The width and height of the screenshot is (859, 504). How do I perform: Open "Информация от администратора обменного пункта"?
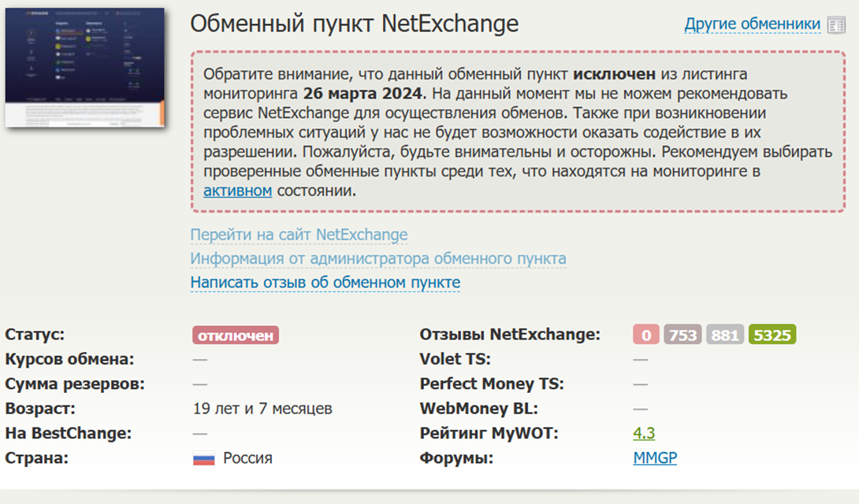(x=377, y=258)
